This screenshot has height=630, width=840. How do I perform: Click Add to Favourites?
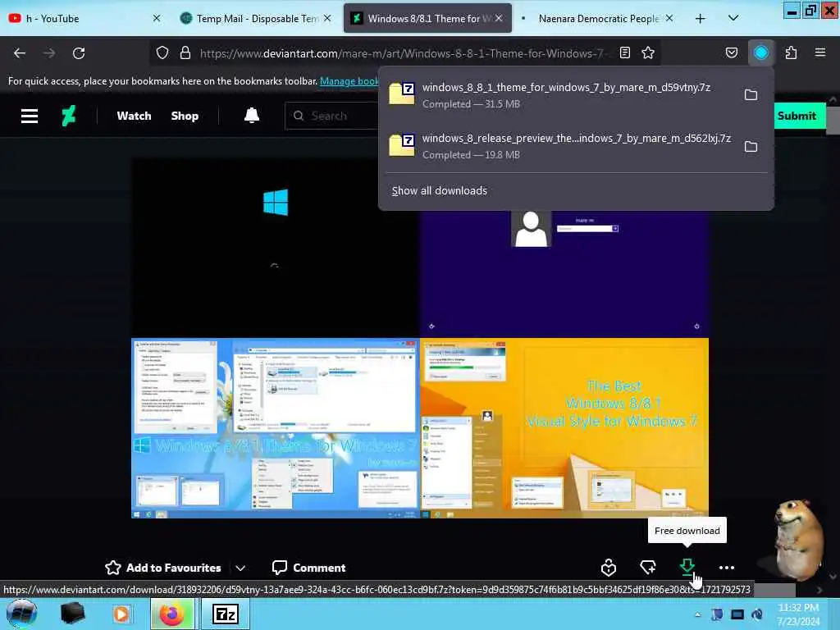163,568
